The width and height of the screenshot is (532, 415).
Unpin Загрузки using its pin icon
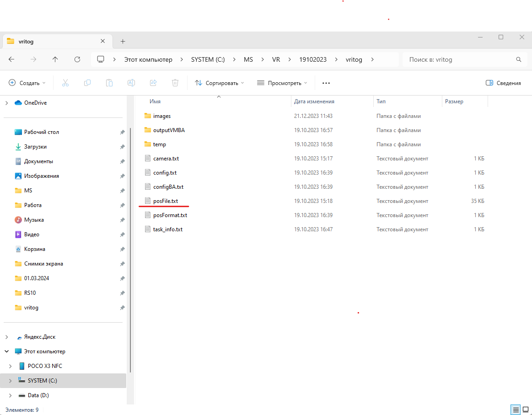point(122,147)
